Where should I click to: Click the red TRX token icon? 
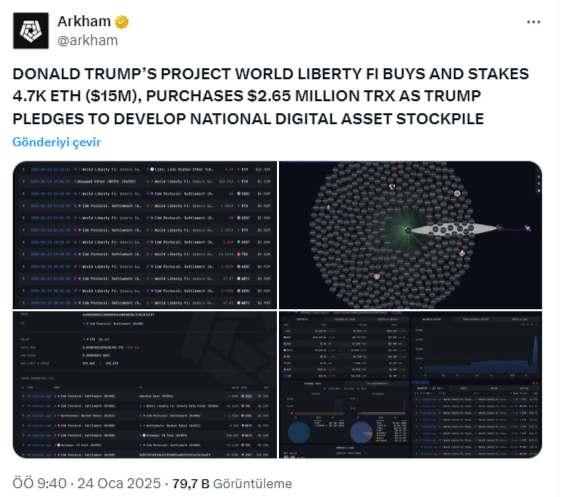click(238, 254)
